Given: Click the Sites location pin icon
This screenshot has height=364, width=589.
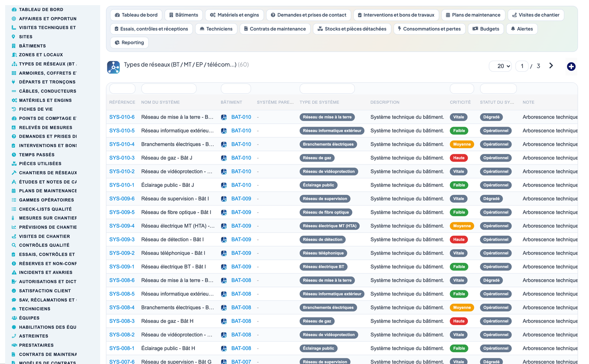Looking at the screenshot, I should tap(14, 37).
